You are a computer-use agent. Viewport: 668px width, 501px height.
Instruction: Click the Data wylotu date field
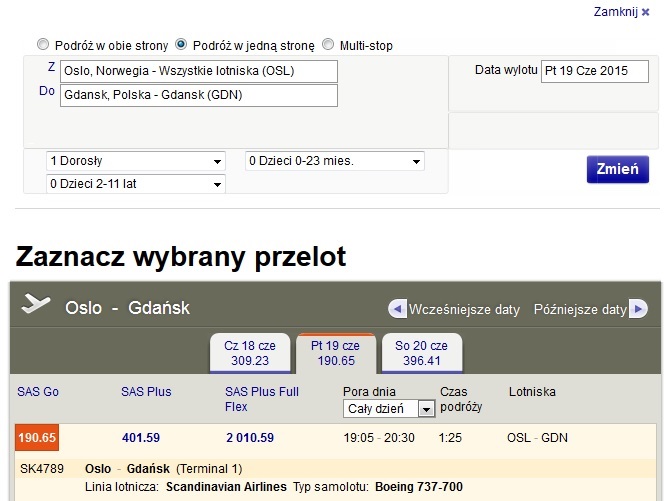click(x=595, y=71)
